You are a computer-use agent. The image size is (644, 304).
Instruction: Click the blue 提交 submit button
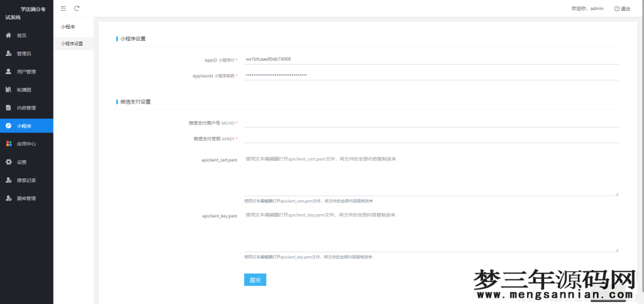[255, 280]
